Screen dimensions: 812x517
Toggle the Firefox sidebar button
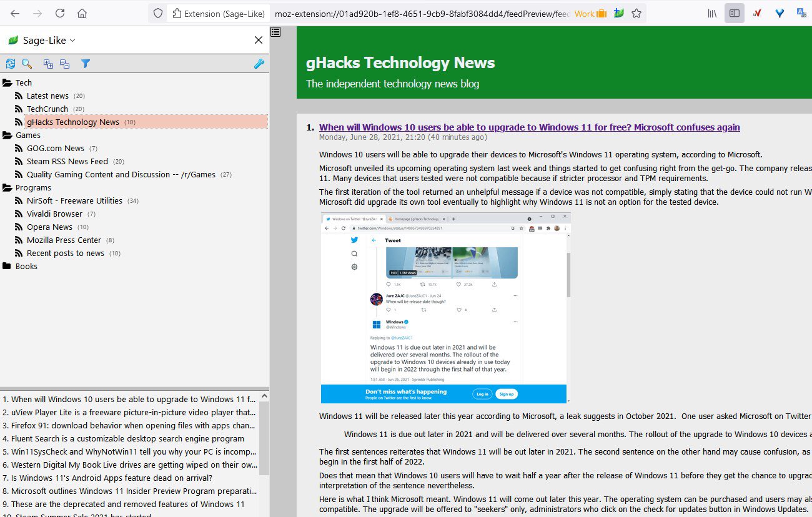[735, 13]
